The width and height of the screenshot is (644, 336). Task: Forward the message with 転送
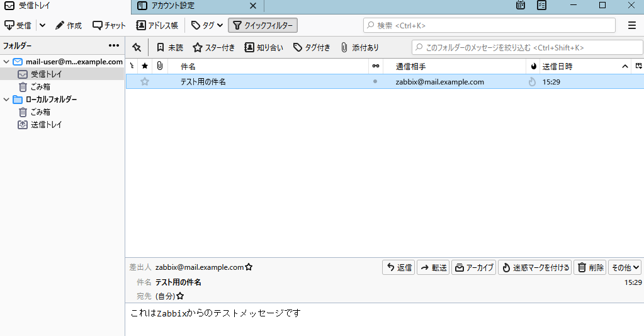(x=433, y=267)
